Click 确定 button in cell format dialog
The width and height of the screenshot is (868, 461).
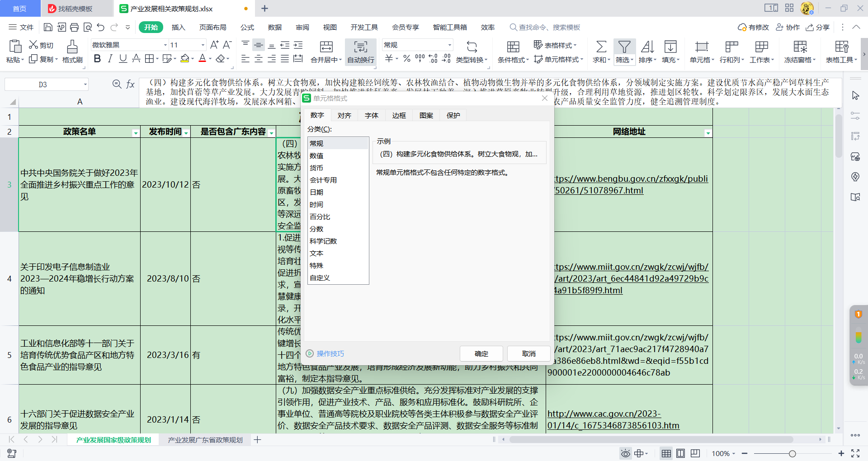tap(481, 353)
